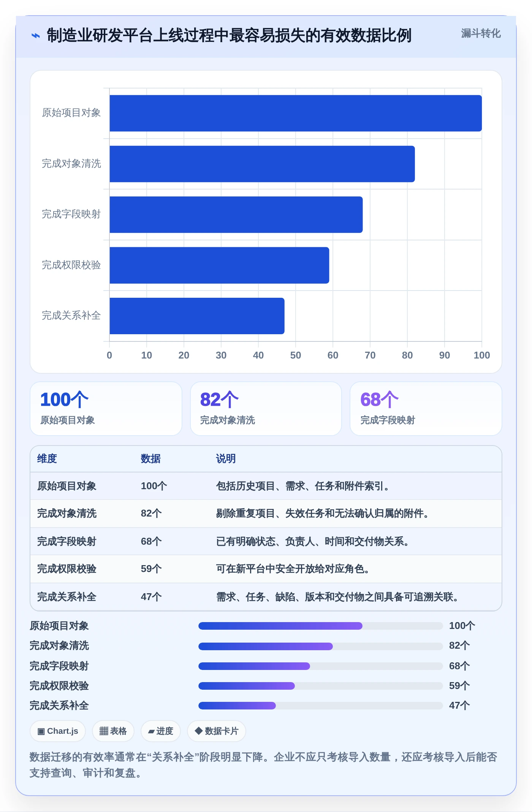Click description 可在新平台中安全开放给对应角色
The height and width of the screenshot is (812, 532).
coord(293,569)
